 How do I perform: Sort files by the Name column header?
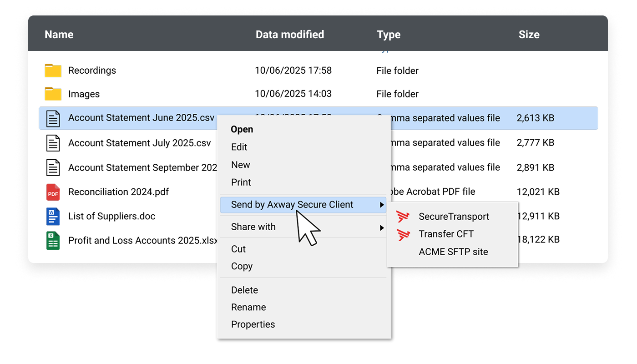(x=59, y=35)
